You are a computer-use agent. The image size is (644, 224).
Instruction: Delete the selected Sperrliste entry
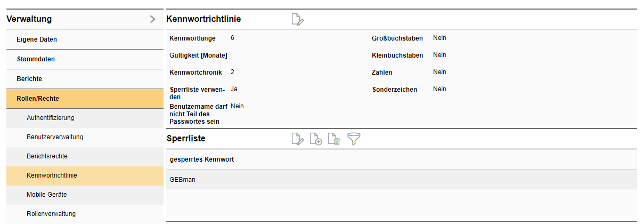tap(334, 139)
